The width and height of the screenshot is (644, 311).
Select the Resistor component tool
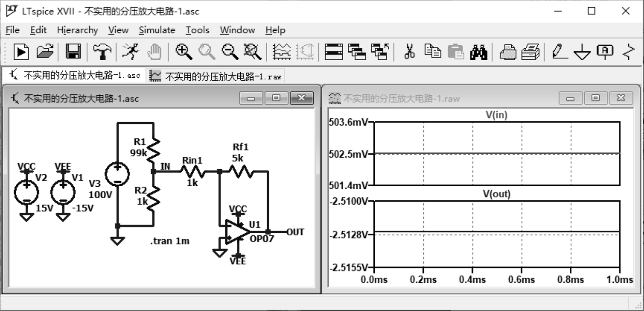(x=629, y=52)
